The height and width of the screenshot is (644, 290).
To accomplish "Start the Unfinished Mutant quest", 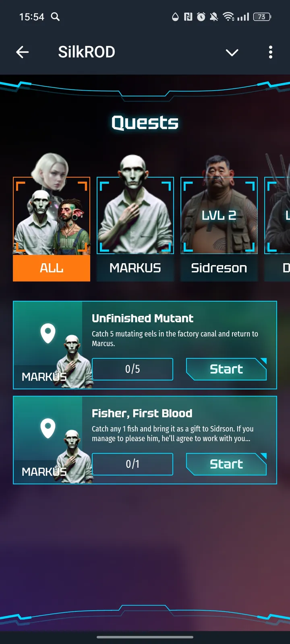I will [x=226, y=369].
